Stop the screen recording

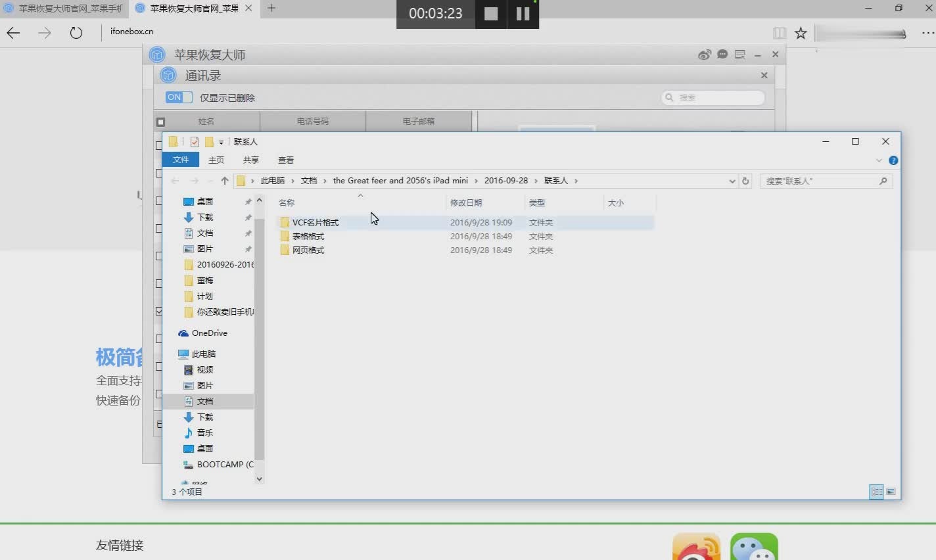click(491, 14)
